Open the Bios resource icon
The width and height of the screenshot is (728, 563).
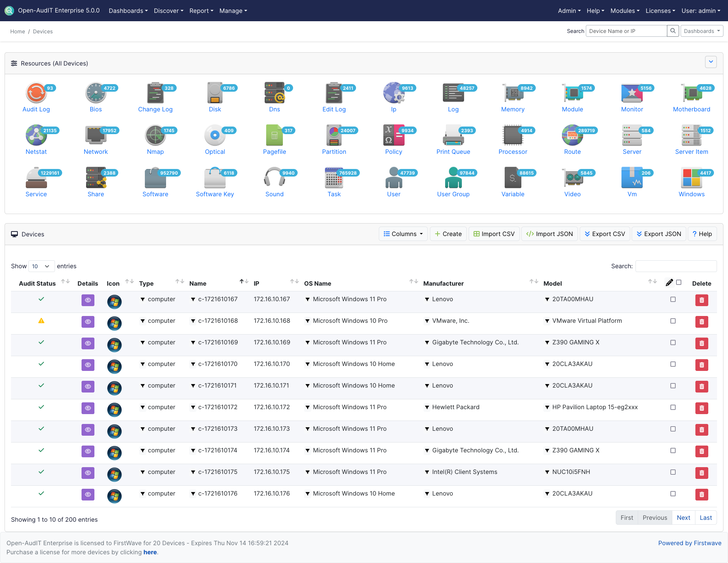click(96, 93)
